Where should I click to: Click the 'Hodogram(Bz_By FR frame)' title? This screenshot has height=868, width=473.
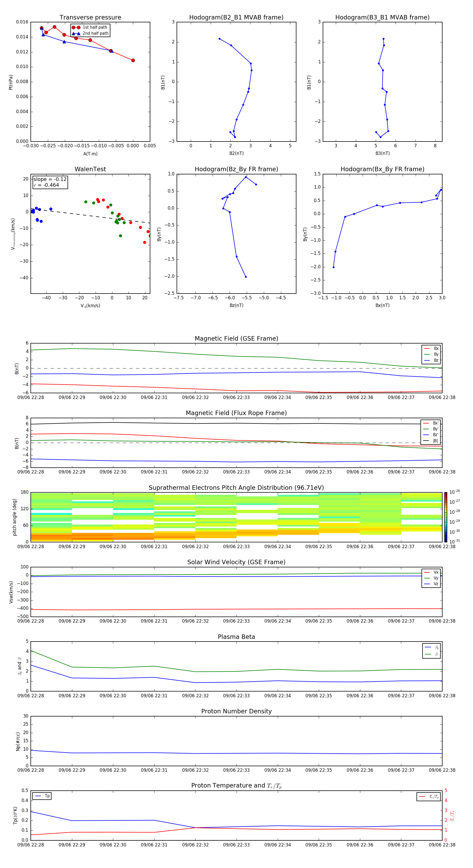(x=236, y=169)
